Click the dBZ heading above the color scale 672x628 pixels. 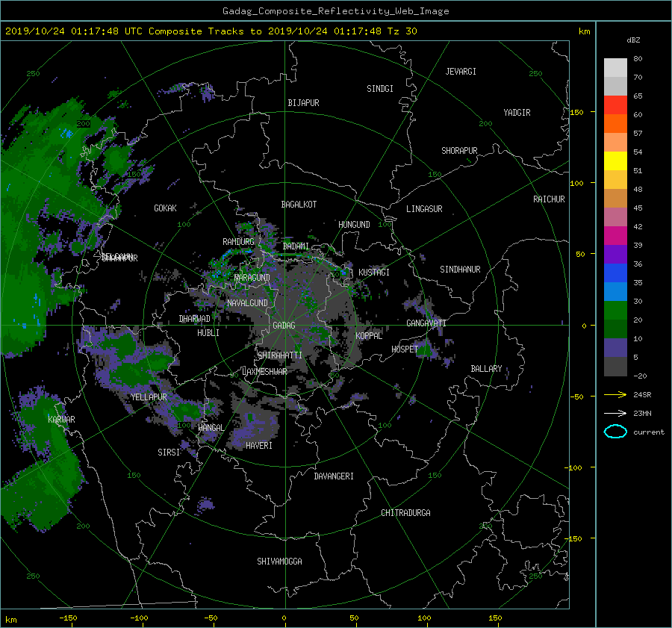(633, 40)
